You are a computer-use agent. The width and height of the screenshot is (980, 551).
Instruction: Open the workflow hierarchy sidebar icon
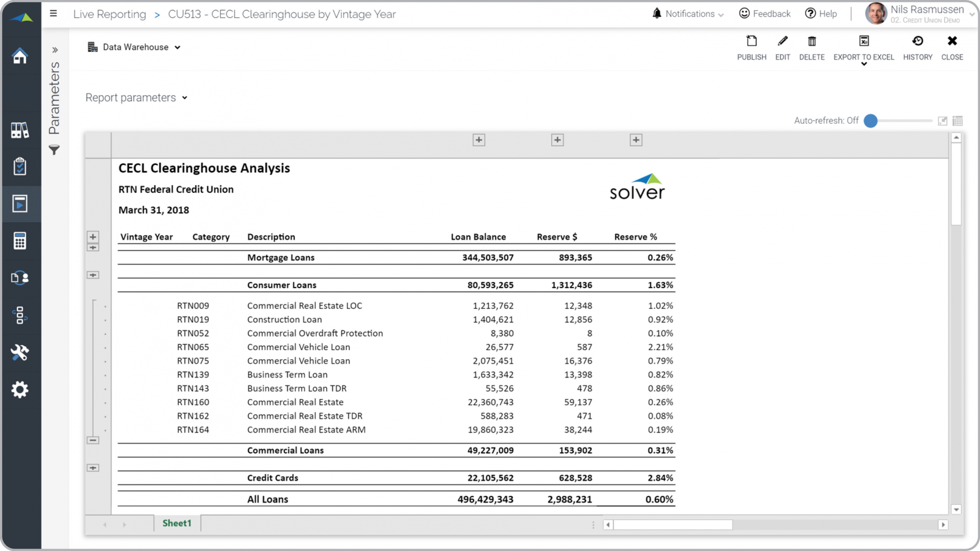(x=20, y=315)
